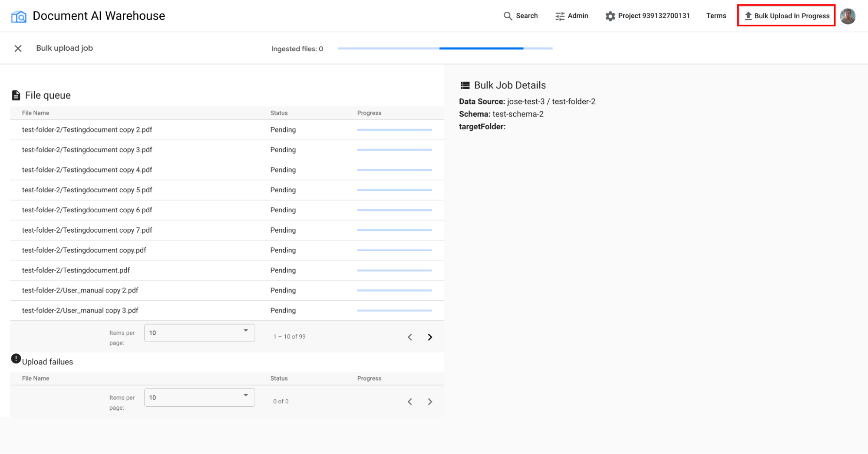This screenshot has height=454, width=868.
Task: Go to next page of Upload failures
Action: 430,401
